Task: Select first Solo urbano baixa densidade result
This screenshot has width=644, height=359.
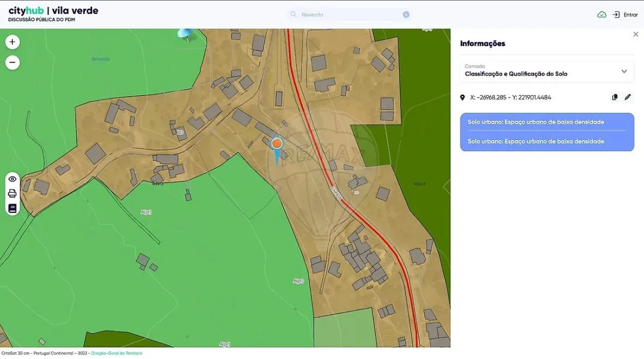Action: (536, 122)
